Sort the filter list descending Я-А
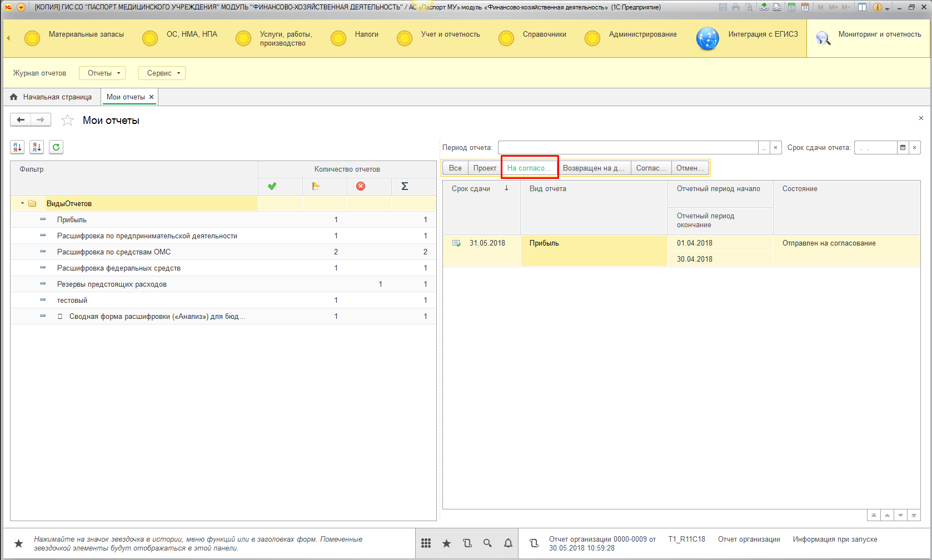Image resolution: width=932 pixels, height=560 pixels. 37,147
